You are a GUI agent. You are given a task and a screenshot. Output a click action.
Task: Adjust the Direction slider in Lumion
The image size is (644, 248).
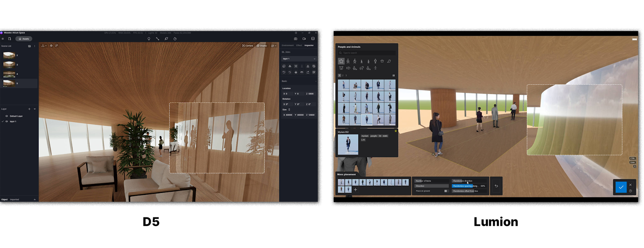pyautogui.click(x=432, y=186)
